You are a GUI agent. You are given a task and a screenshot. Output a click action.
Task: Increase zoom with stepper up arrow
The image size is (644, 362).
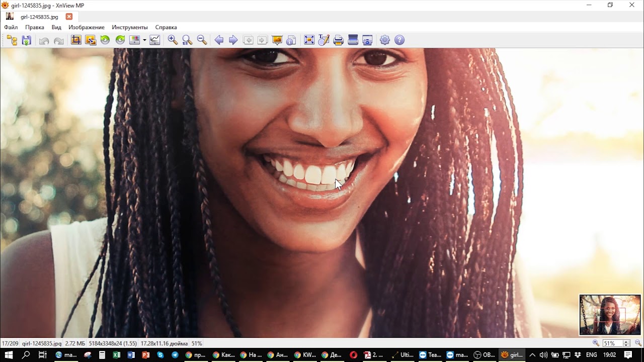tap(626, 342)
